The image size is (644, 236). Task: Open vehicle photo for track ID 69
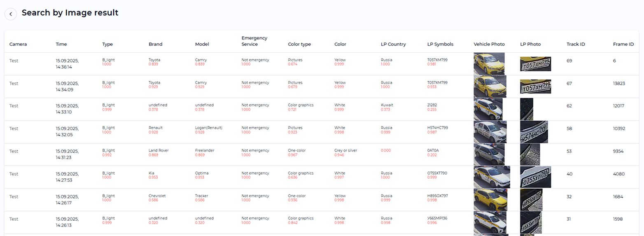point(489,63)
